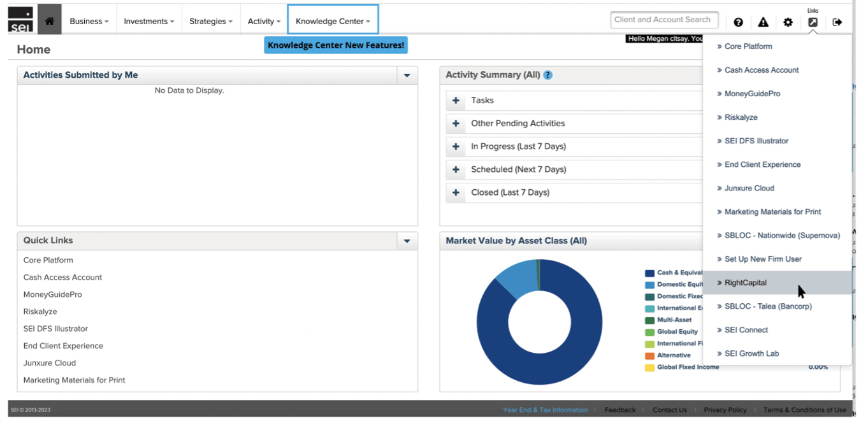Screen dimensions: 868x428
Task: Expand the Tasks row
Action: 456,101
